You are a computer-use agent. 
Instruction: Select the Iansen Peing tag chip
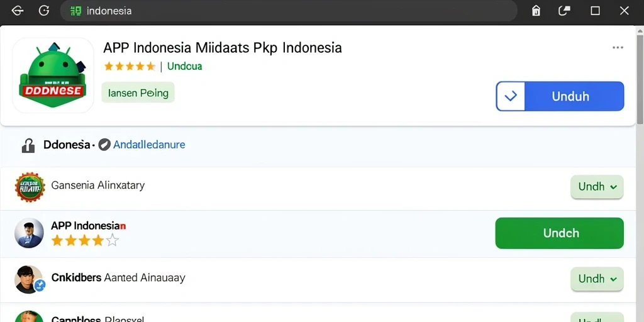[x=138, y=92]
